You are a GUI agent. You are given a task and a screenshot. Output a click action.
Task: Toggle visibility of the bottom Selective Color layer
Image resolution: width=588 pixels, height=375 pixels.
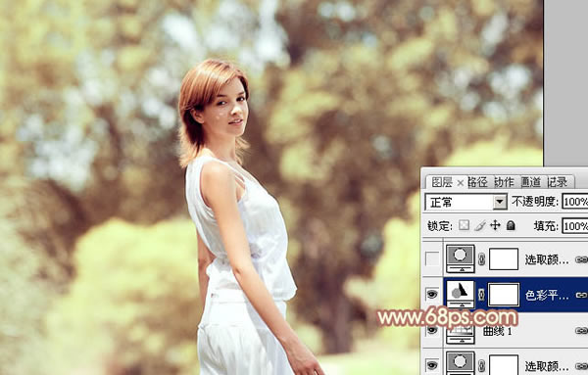(432, 364)
